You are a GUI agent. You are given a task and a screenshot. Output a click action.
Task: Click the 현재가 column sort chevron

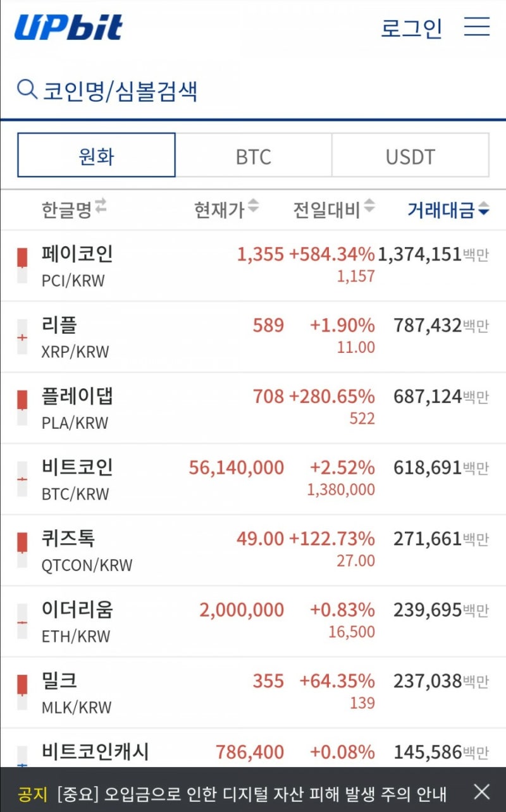(x=255, y=206)
